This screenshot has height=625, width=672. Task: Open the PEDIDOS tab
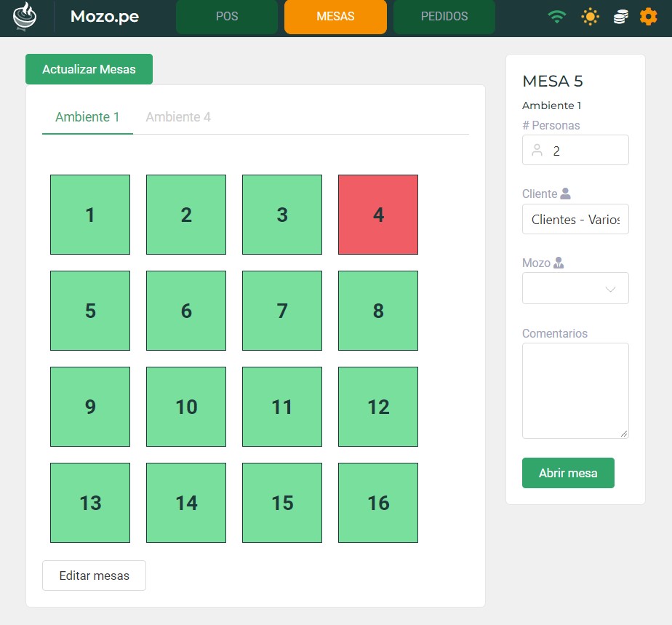click(x=444, y=17)
